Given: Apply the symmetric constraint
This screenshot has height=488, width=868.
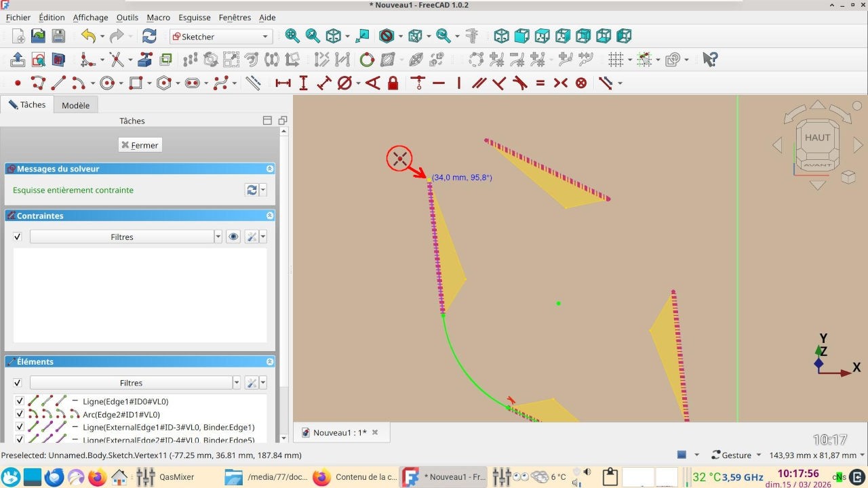Looking at the screenshot, I should (x=560, y=83).
